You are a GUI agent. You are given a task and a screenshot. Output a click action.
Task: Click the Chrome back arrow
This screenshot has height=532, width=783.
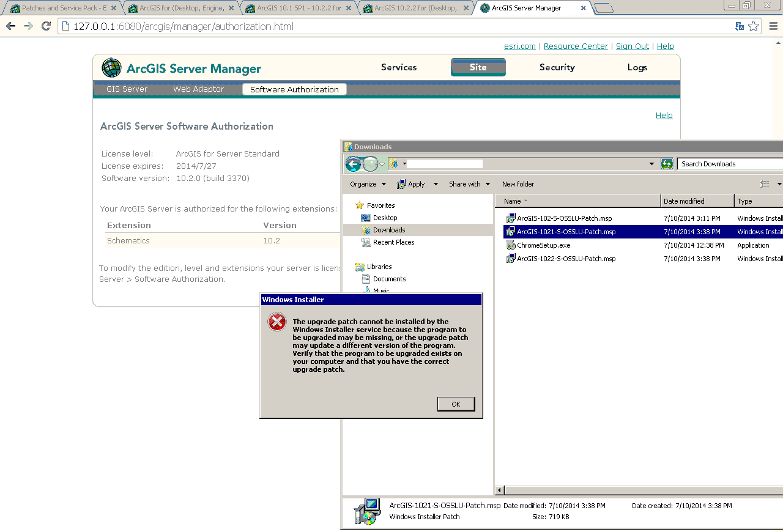[x=10, y=26]
